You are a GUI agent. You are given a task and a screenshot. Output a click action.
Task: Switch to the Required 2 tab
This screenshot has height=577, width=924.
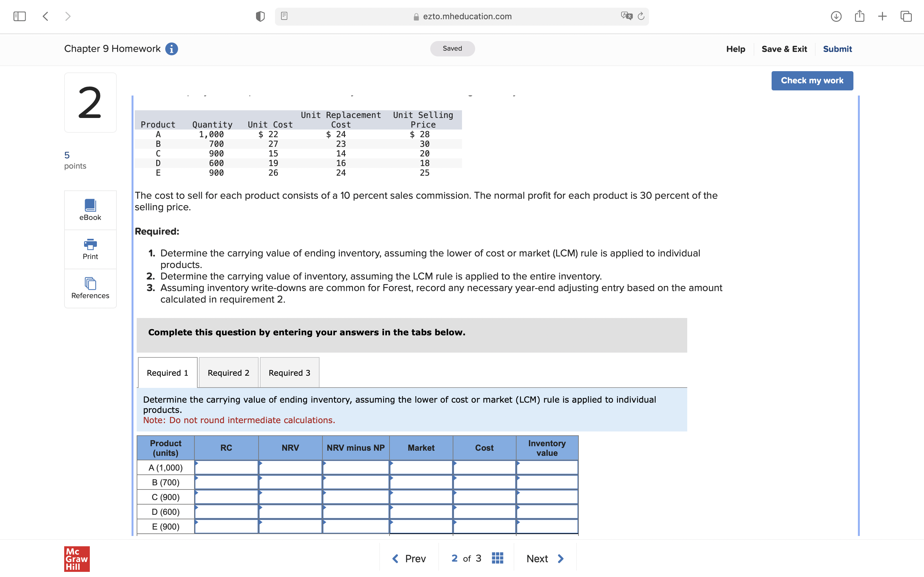point(228,373)
